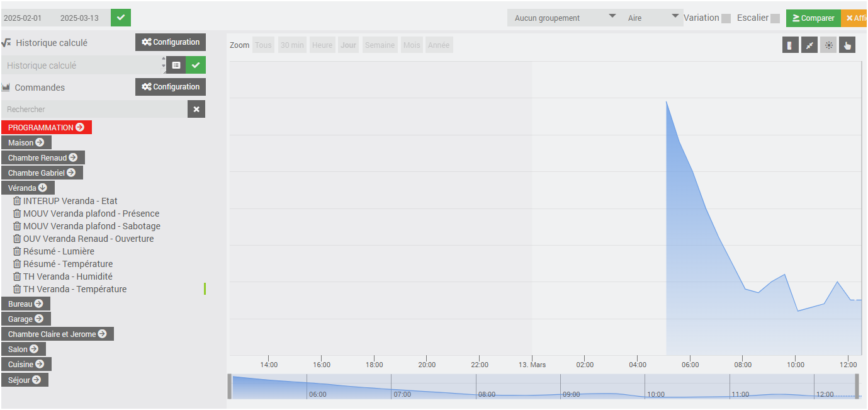Expand the PROGRAMMATION group
This screenshot has width=868, height=410.
click(x=47, y=127)
